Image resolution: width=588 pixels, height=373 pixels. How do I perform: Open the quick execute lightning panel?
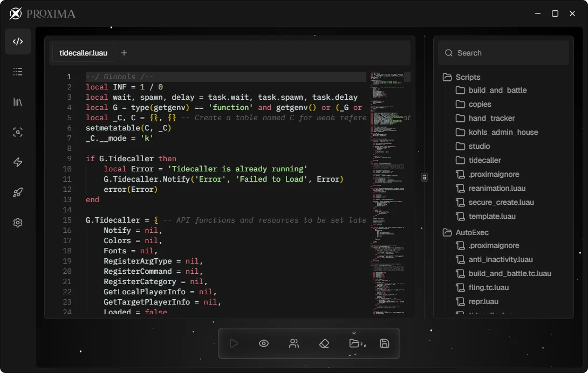click(x=18, y=162)
